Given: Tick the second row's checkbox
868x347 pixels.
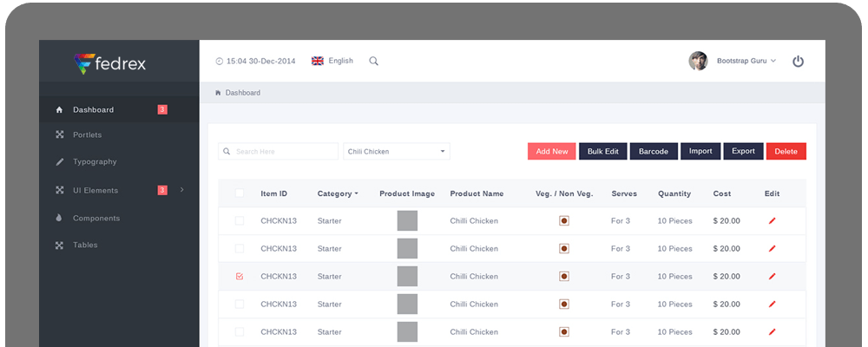Looking at the screenshot, I should coord(240,248).
